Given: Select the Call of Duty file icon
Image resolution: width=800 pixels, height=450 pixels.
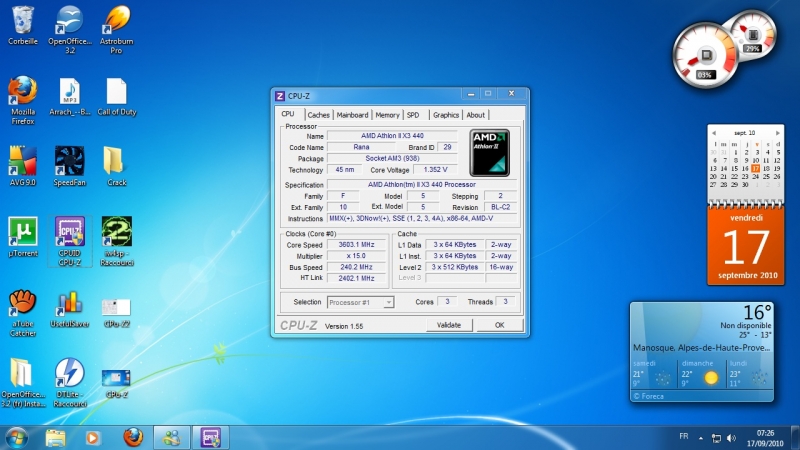Looking at the screenshot, I should pos(116,97).
